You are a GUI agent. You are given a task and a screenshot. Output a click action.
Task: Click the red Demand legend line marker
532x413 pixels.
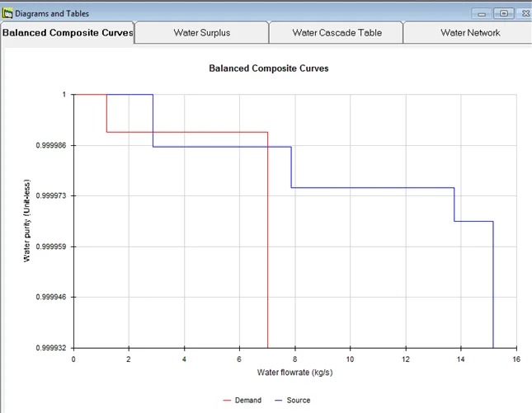point(229,401)
